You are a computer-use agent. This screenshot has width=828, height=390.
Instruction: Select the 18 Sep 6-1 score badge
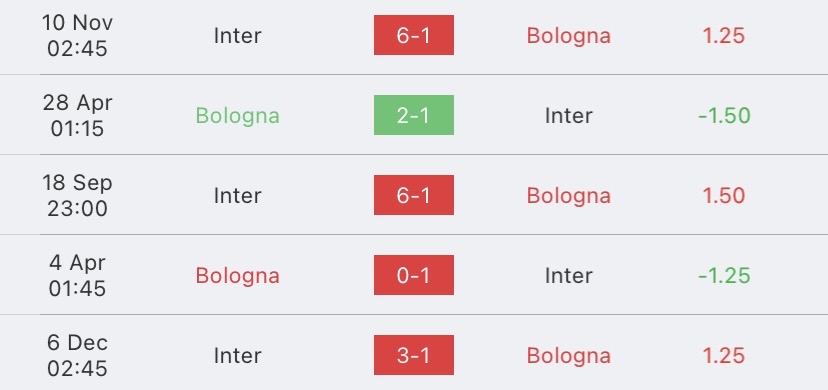pos(413,195)
